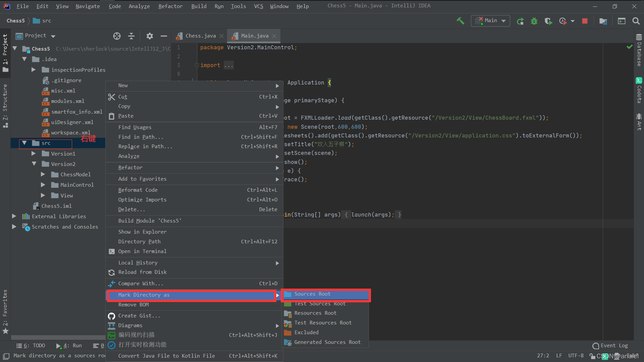Click the red Stop process icon
The image size is (644, 362).
coord(584,21)
